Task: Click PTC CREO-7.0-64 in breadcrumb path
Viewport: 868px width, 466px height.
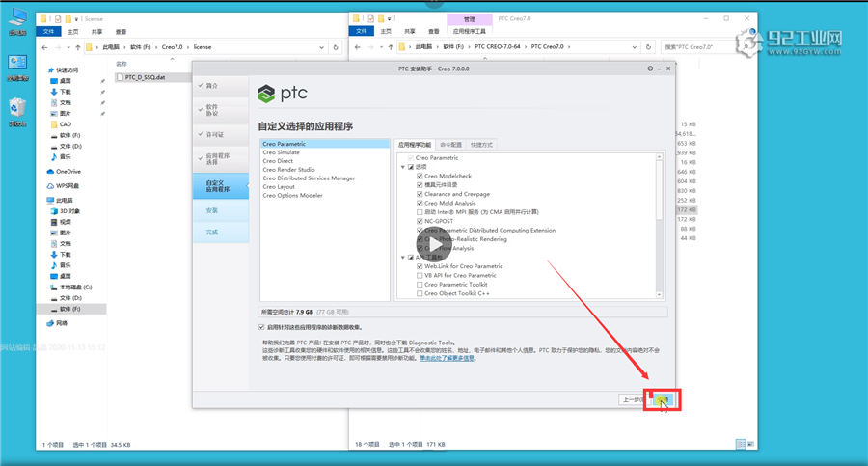Action: pos(497,47)
